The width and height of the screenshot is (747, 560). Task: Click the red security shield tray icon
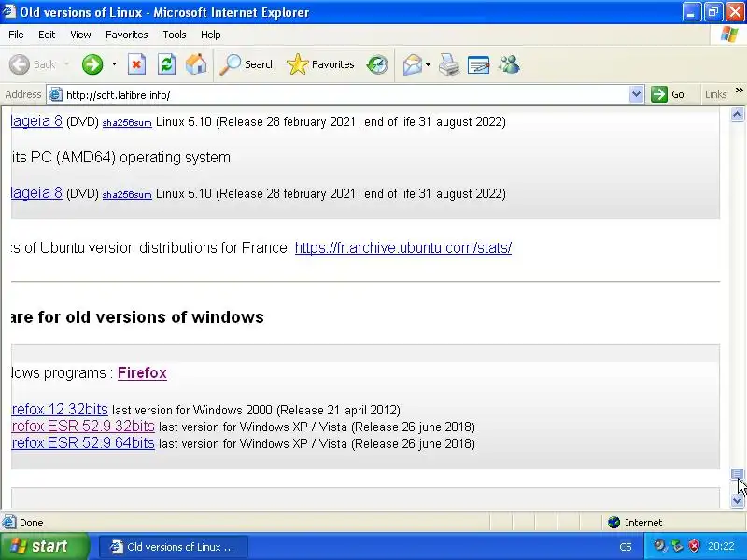pos(694,546)
